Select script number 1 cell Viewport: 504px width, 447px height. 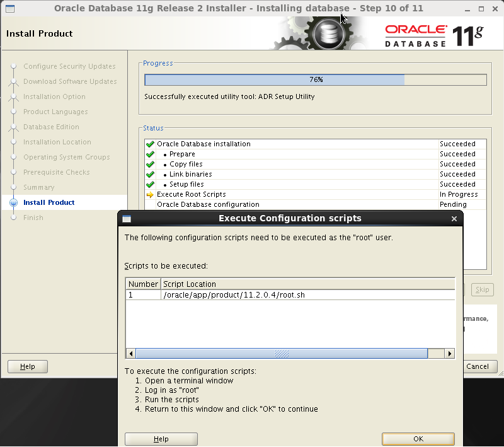click(143, 295)
